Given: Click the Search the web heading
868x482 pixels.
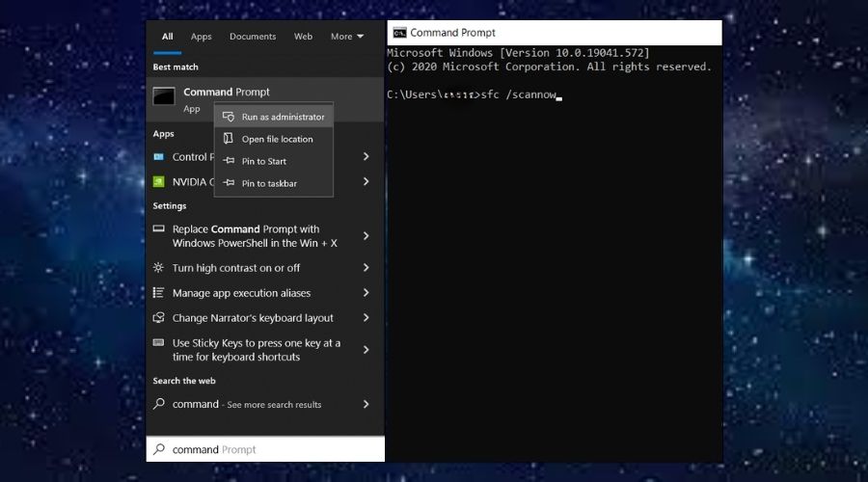Looking at the screenshot, I should [184, 381].
